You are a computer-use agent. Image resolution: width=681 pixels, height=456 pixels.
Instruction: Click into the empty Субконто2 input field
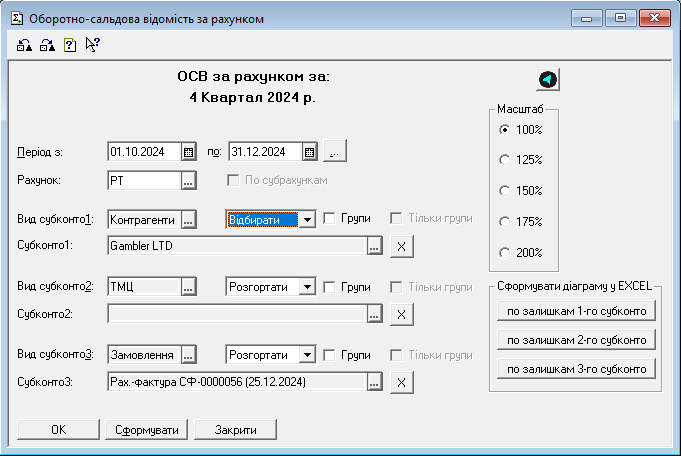(236, 314)
